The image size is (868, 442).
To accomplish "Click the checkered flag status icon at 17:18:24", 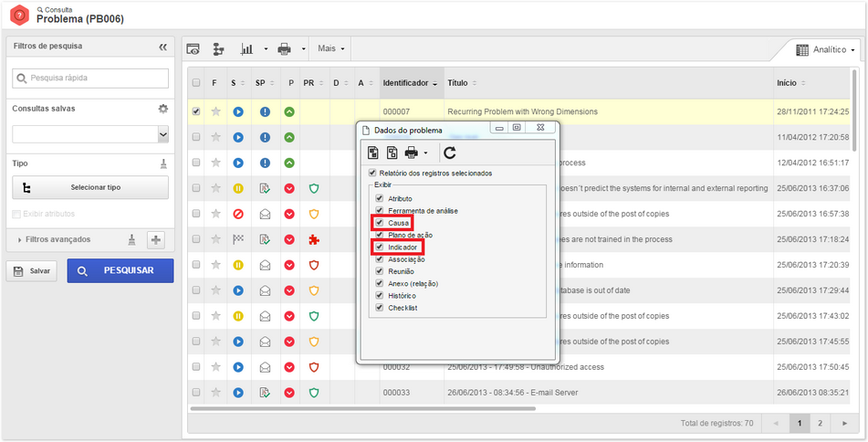I will (238, 239).
